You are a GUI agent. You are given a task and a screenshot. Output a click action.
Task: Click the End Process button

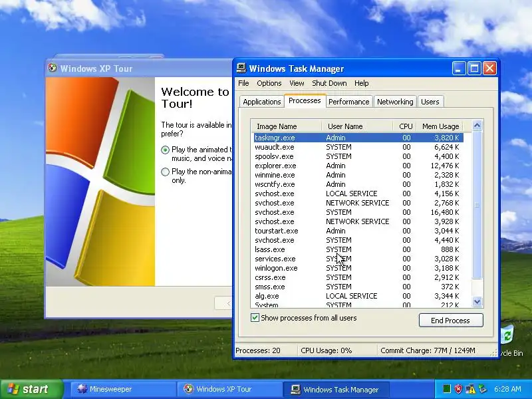(451, 321)
